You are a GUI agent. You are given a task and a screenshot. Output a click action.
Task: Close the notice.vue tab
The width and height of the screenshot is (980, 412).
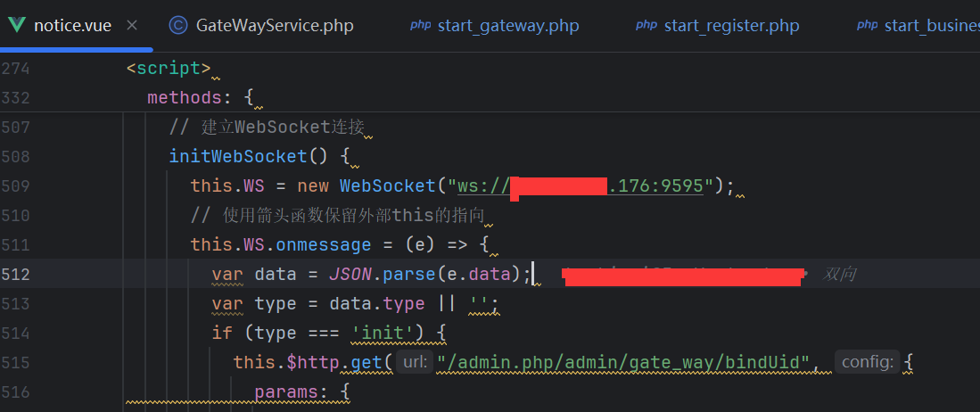132,25
